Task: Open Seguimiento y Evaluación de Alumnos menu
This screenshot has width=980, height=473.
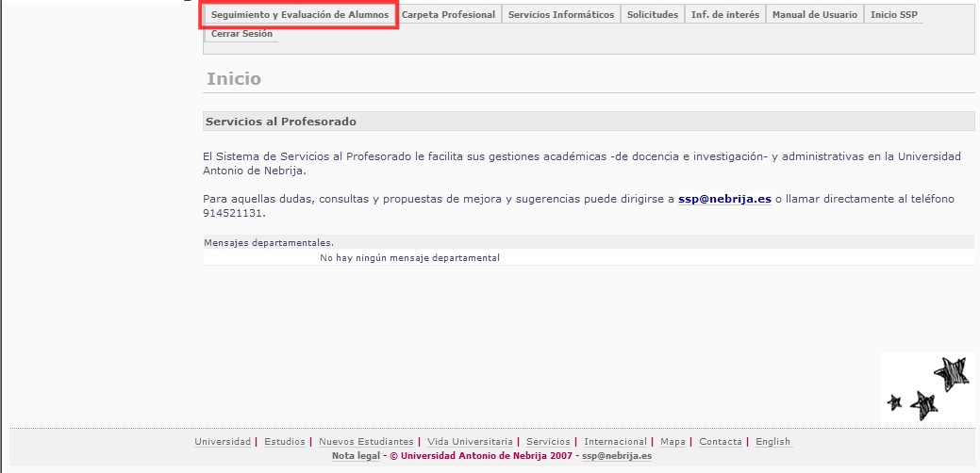Action: tap(299, 14)
